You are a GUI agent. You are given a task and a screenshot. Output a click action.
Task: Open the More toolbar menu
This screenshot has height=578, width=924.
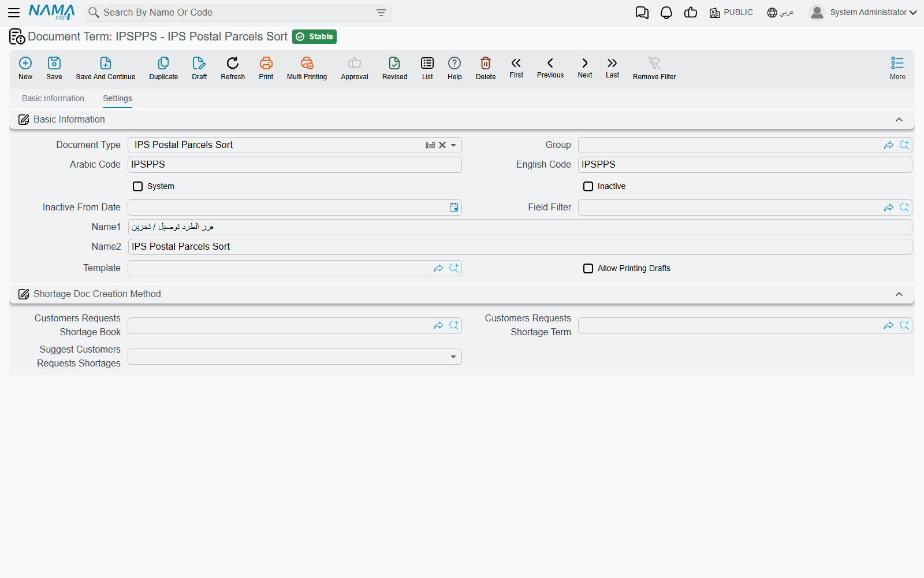click(x=897, y=68)
